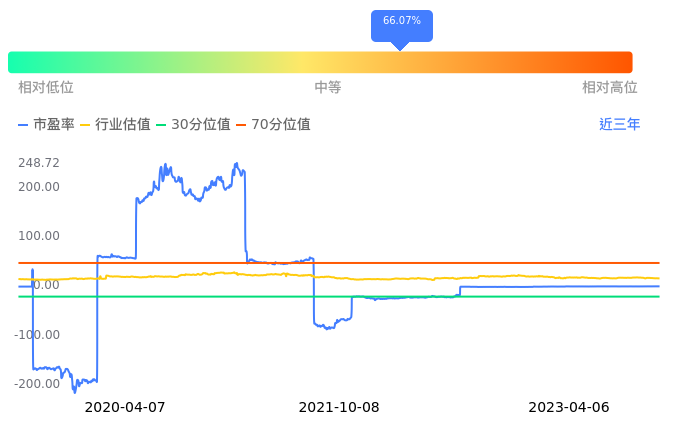Select the 中等 label under the bar
Viewport: 686px width, 442px height.
328,88
